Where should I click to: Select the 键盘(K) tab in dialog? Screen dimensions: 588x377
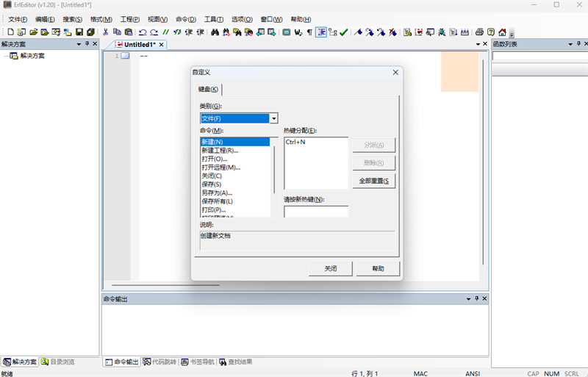pyautogui.click(x=208, y=89)
